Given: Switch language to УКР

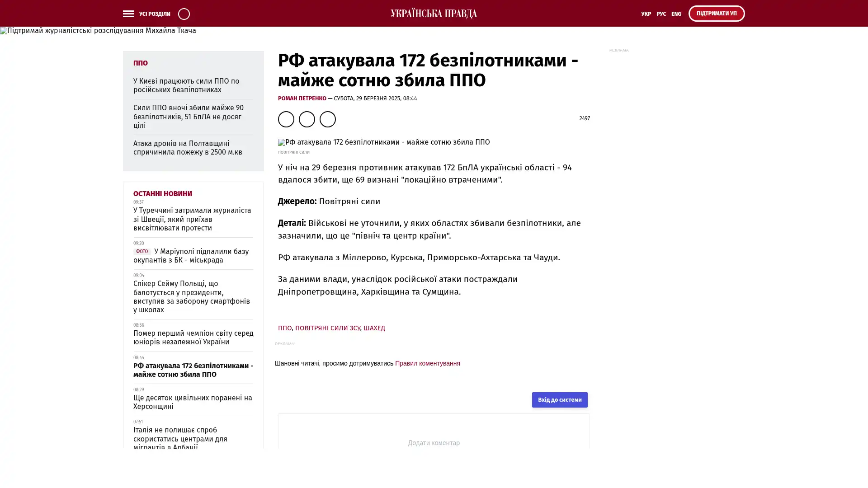Looking at the screenshot, I should 646,14.
